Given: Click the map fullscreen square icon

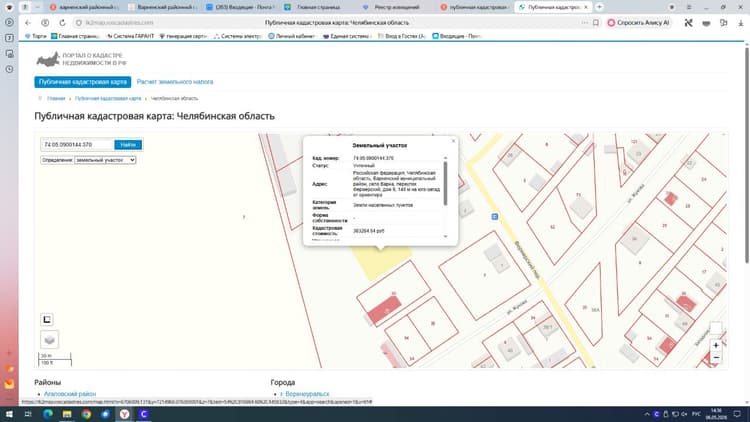Looking at the screenshot, I should pyautogui.click(x=47, y=319).
